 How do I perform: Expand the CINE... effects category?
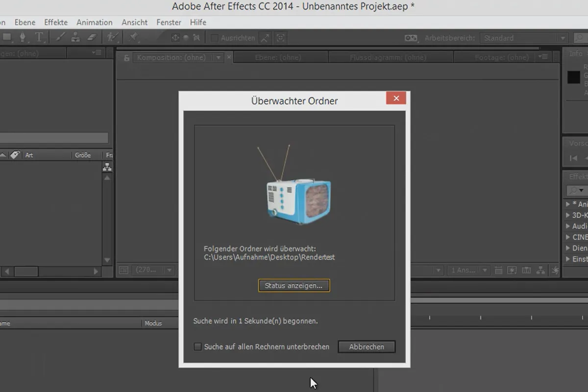(x=568, y=237)
